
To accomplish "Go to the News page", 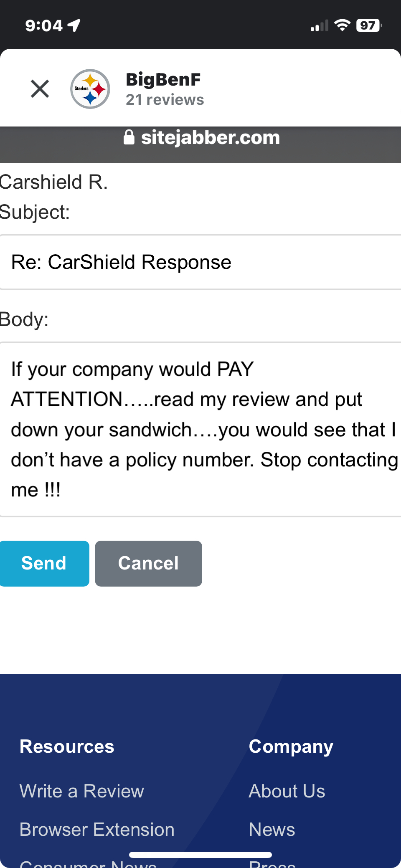I will (x=272, y=829).
